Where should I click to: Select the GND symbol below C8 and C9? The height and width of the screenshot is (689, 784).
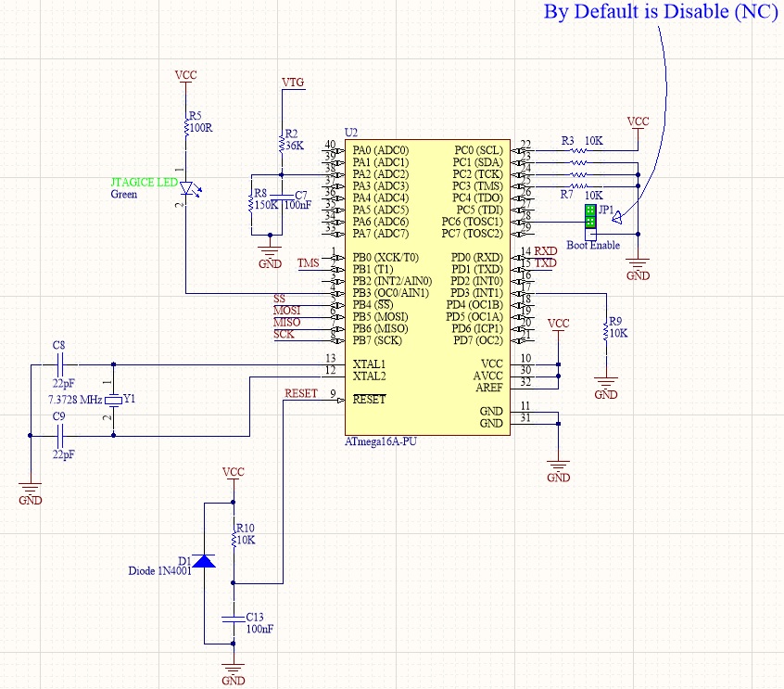click(30, 491)
